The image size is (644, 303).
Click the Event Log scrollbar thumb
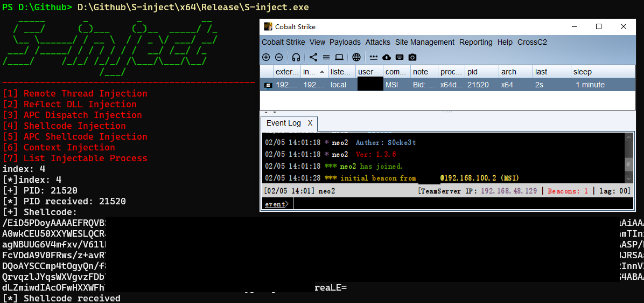629,164
